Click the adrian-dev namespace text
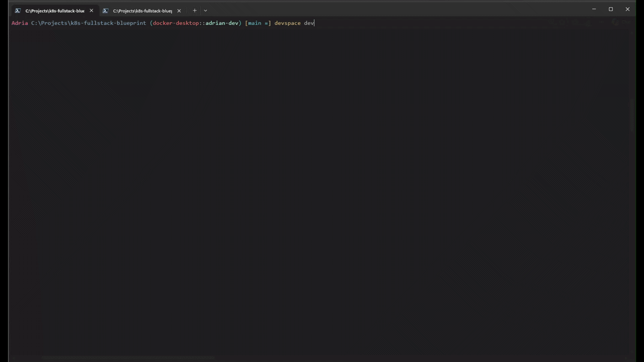Viewport: 644px width, 362px height. [x=221, y=23]
